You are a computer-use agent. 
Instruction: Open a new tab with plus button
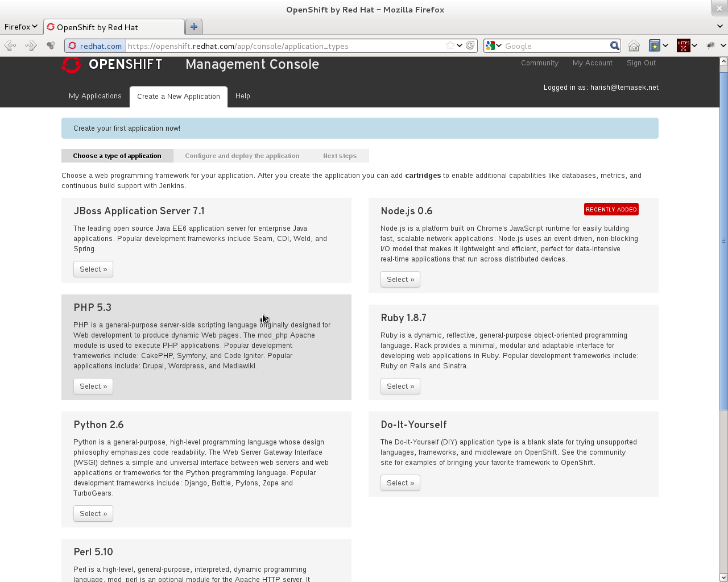point(194,27)
